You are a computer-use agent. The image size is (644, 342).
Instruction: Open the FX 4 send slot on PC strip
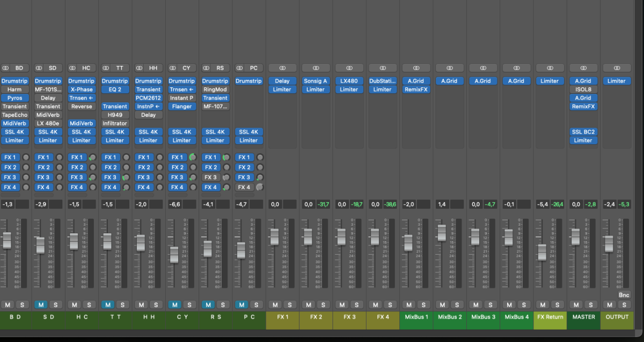point(245,187)
